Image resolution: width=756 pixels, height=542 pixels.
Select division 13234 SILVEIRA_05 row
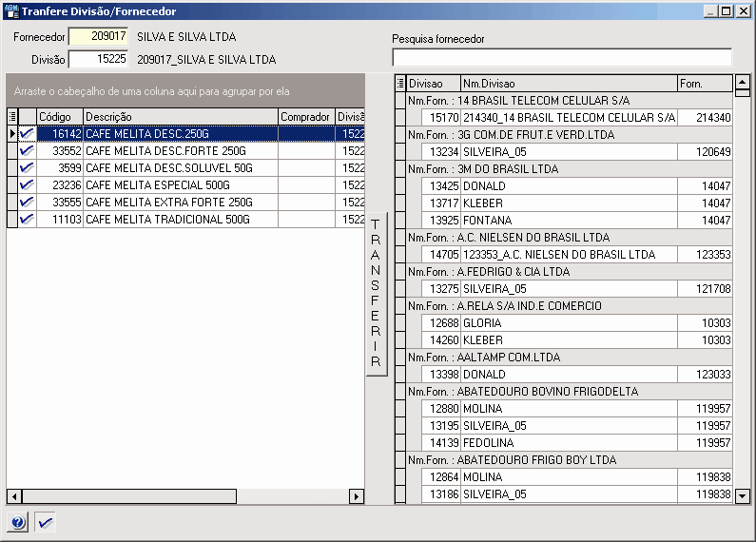coord(577,152)
